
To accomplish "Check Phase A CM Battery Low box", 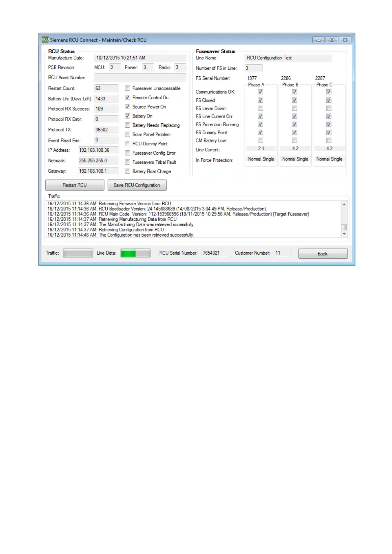I will coord(260,140).
